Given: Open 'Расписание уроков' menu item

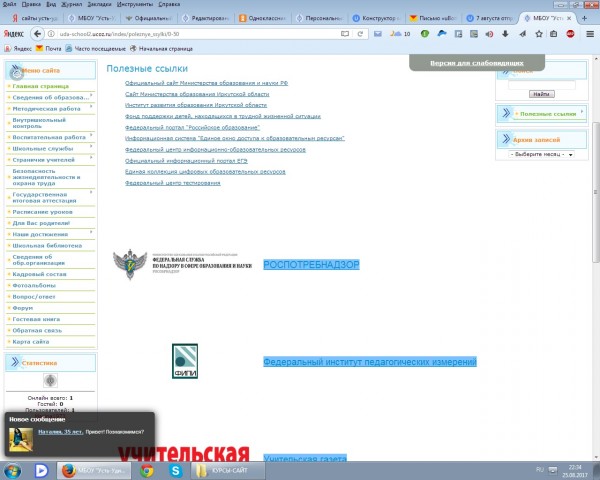Looking at the screenshot, I should 42,212.
